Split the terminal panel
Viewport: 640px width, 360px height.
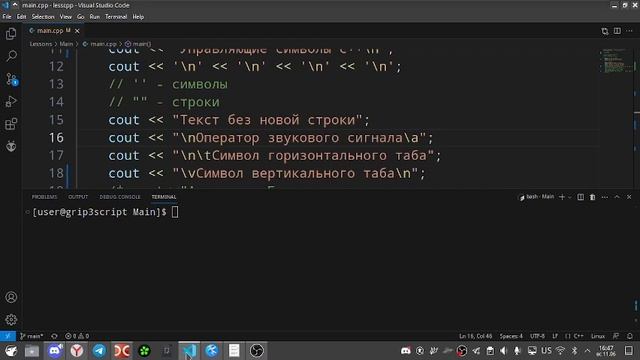[580, 197]
